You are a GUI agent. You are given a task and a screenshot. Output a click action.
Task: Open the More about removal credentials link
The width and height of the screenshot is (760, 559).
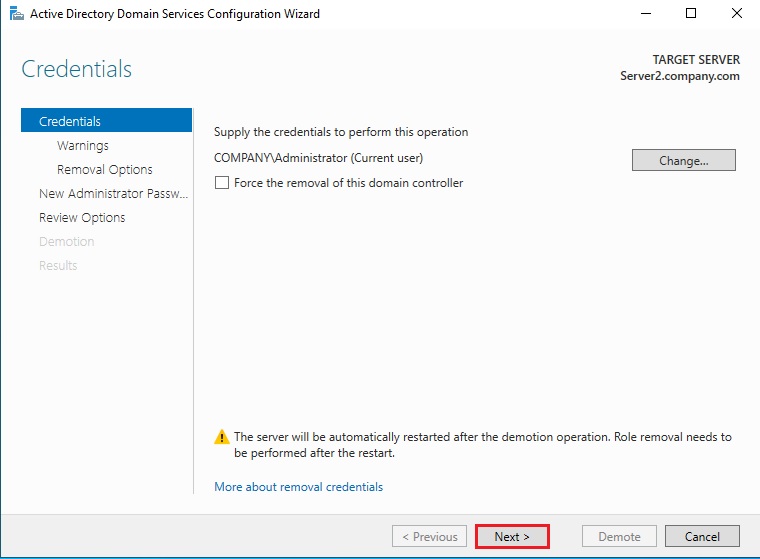click(298, 487)
